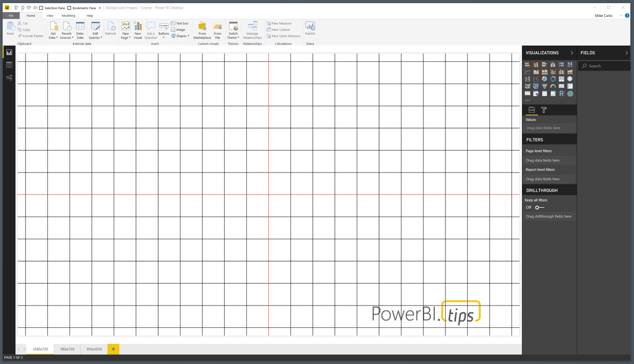The width and height of the screenshot is (634, 364).
Task: Add a new page with plus button
Action: [113, 349]
